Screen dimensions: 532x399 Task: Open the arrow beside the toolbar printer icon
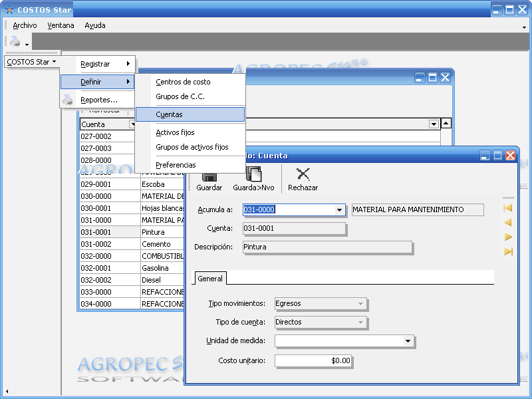(x=27, y=44)
